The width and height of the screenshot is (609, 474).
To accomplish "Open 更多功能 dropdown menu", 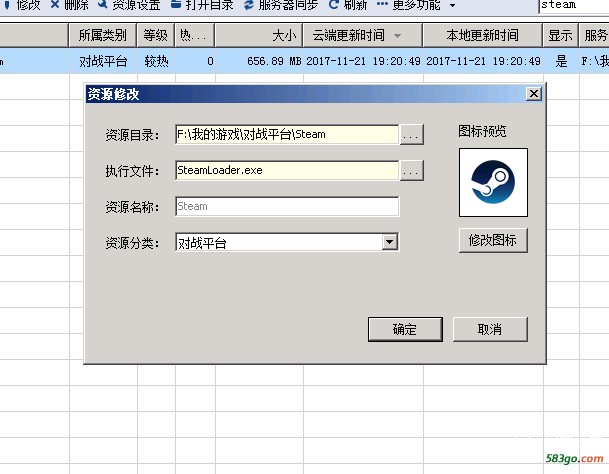I will click(452, 5).
